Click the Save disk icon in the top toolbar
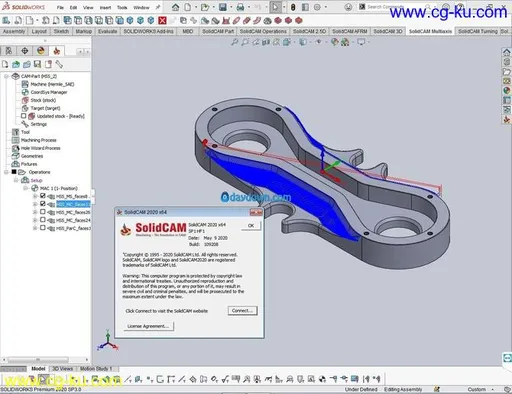 [223, 7]
